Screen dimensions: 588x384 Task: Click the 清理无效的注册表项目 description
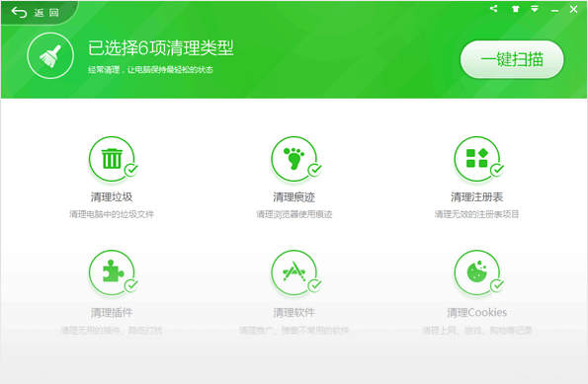tap(476, 214)
